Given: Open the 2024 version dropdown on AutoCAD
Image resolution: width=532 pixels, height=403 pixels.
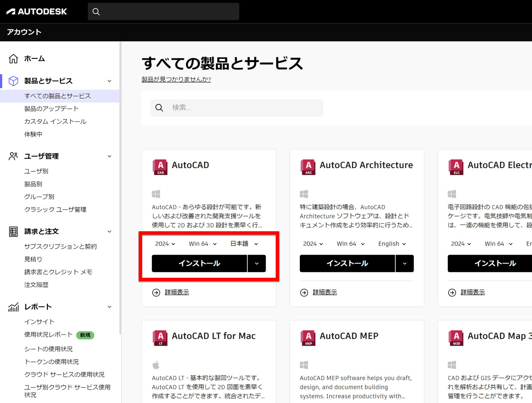Looking at the screenshot, I should click(x=164, y=243).
